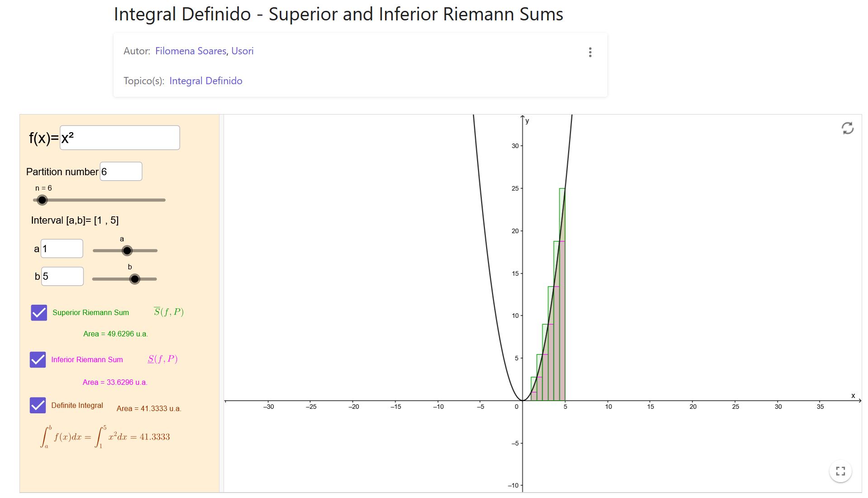Click the Partition number input box
This screenshot has width=868, height=498.
121,172
